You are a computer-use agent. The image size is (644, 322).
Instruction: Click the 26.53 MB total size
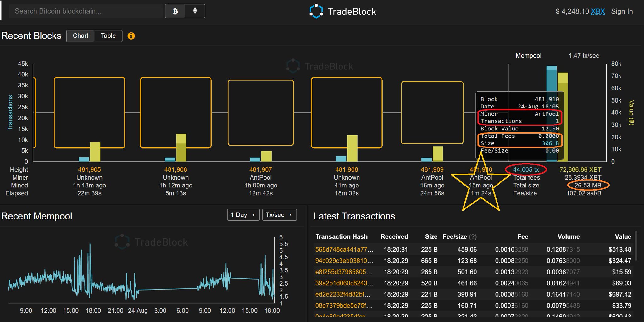[588, 186]
